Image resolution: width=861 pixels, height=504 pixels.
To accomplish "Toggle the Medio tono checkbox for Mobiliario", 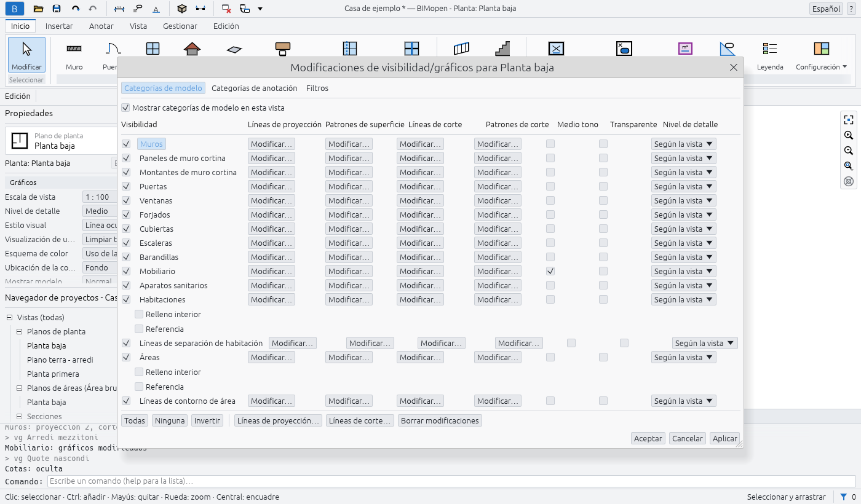I will (x=550, y=271).
